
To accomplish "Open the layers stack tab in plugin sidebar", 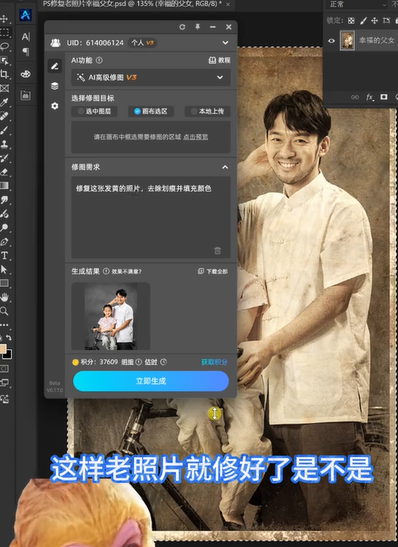I will tap(55, 86).
